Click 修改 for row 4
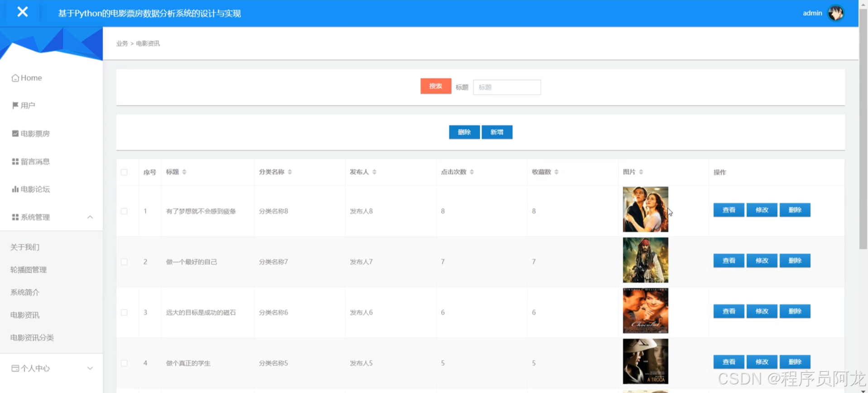The height and width of the screenshot is (393, 868). [762, 362]
